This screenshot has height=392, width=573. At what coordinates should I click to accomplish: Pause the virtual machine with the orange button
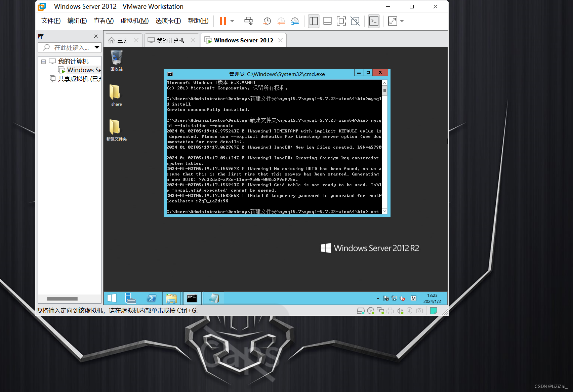point(223,21)
